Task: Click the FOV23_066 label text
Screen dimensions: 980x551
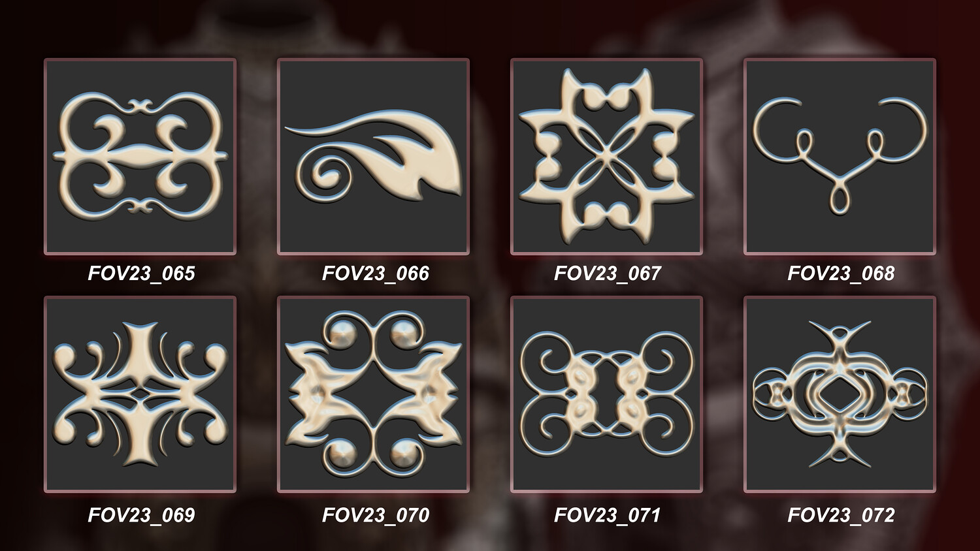Action: point(376,273)
